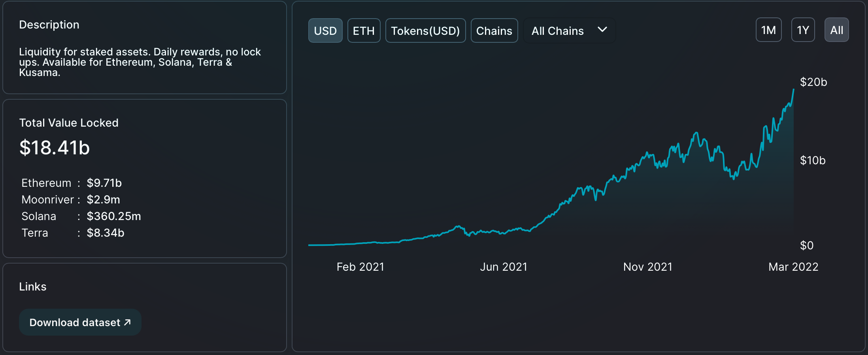
Task: Toggle chart to ETH denomination
Action: click(364, 30)
